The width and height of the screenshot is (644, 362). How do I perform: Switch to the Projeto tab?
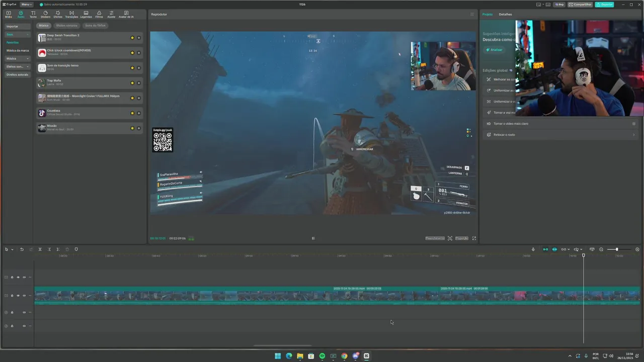click(488, 14)
